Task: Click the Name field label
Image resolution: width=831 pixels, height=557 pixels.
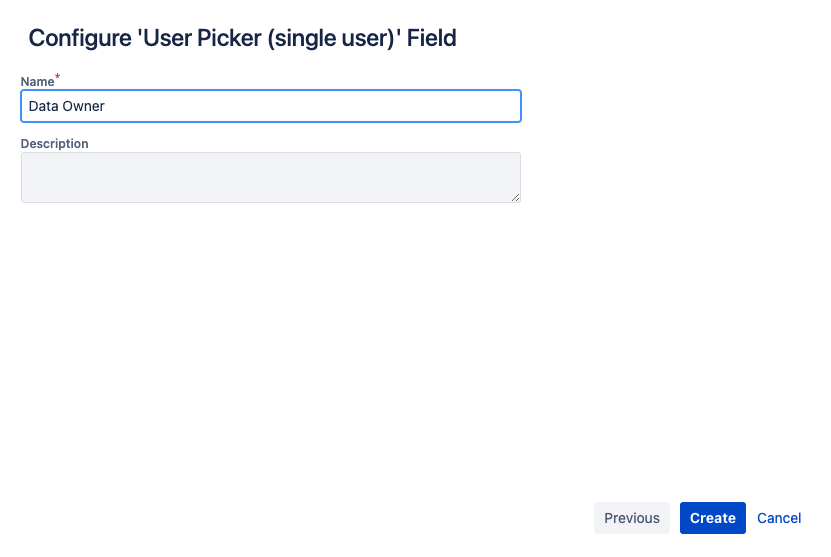Action: tap(37, 81)
